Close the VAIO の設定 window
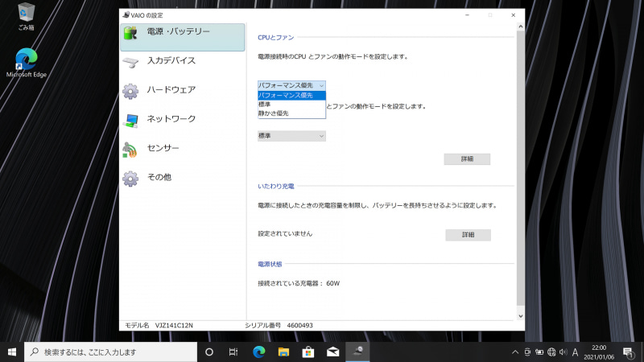Screen dimensions: 644x362 [513, 15]
